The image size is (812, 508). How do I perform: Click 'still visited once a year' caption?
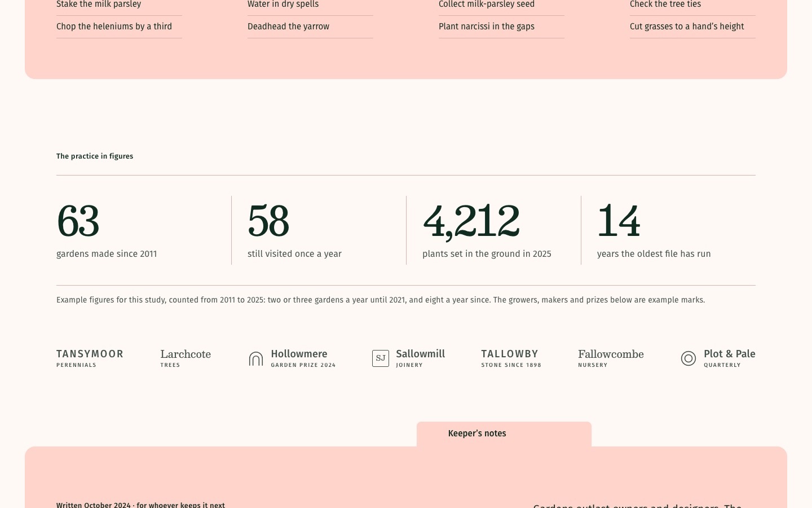(294, 254)
